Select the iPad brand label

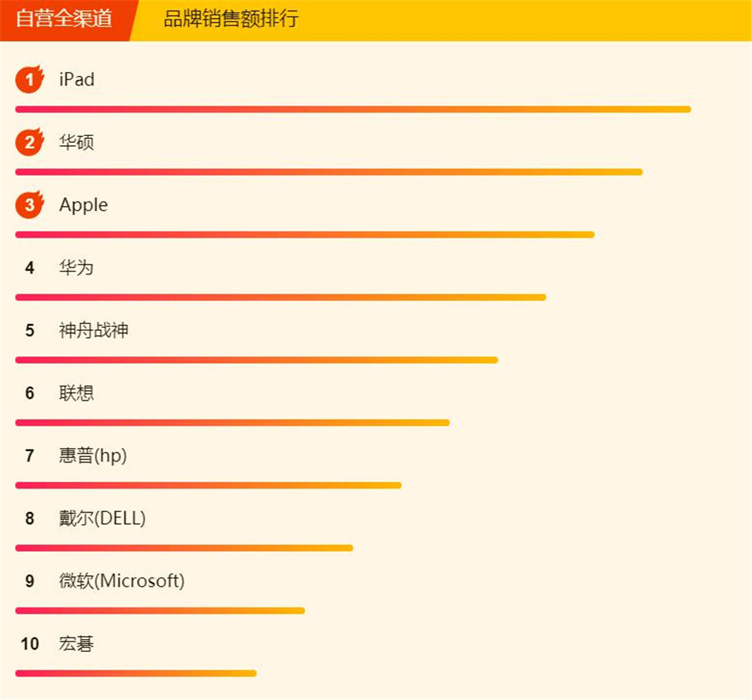point(74,79)
